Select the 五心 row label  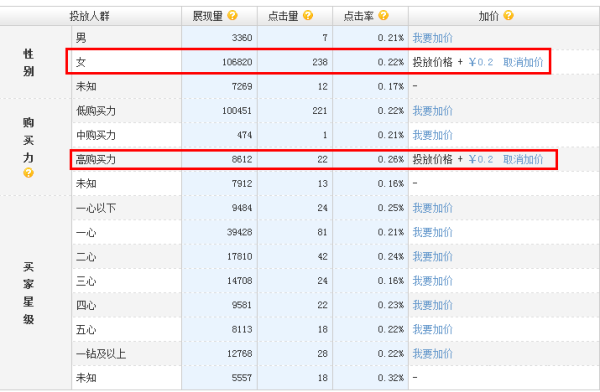pyautogui.click(x=86, y=329)
